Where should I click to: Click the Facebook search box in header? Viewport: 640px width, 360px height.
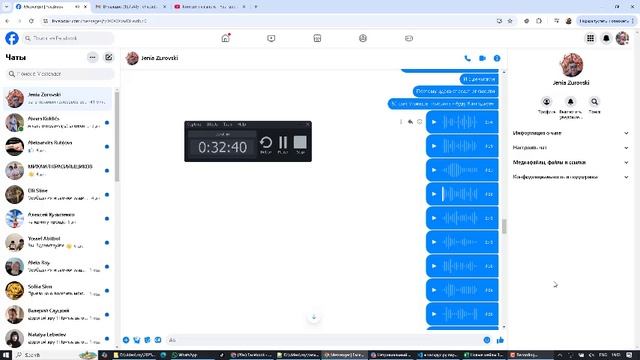(68, 38)
